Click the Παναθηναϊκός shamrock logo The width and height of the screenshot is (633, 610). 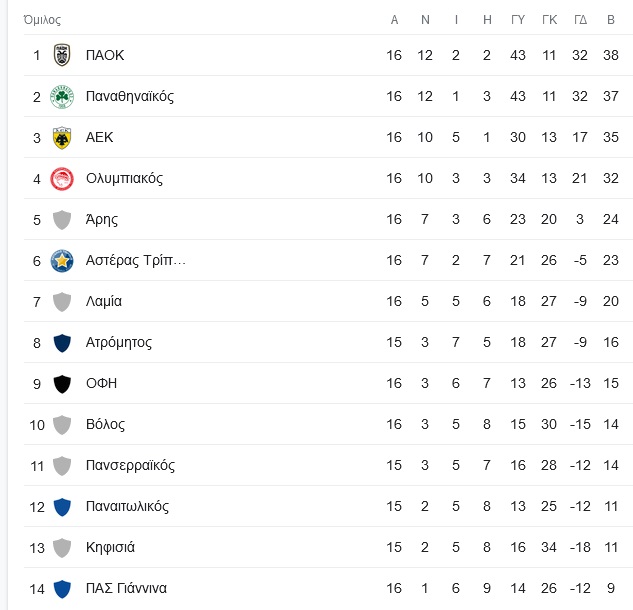pyautogui.click(x=62, y=96)
